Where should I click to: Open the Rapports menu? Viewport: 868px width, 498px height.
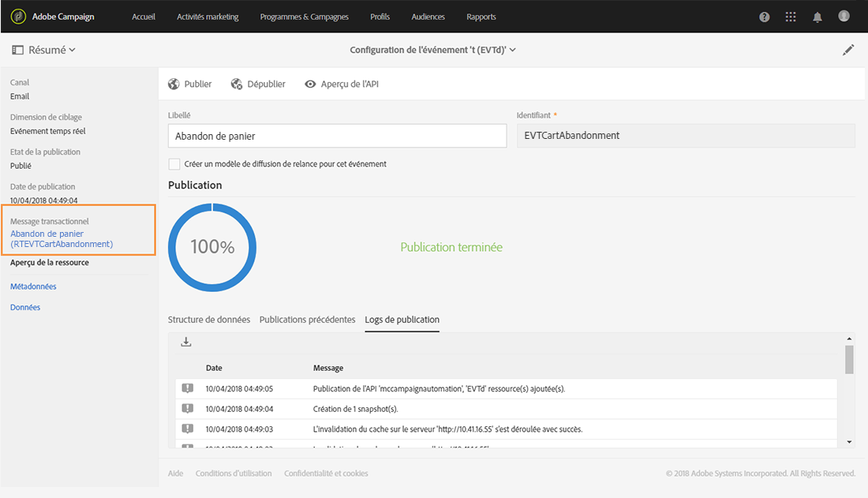481,17
